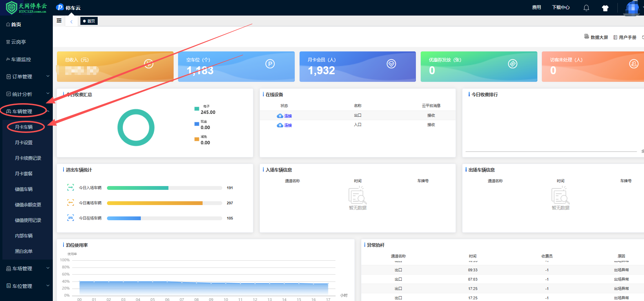This screenshot has height=301, width=644.
Task: Click the 月卡会员 1,932 card
Action: (358, 67)
